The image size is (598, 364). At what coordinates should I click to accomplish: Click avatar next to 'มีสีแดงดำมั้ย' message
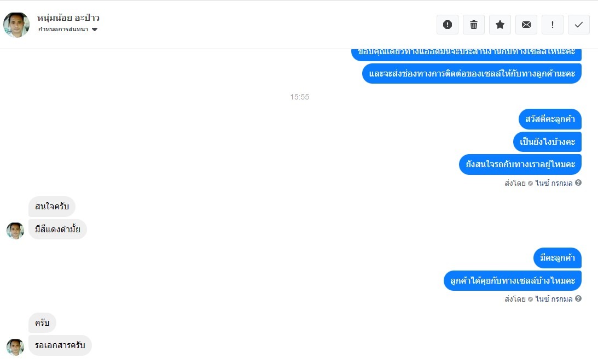(x=15, y=231)
